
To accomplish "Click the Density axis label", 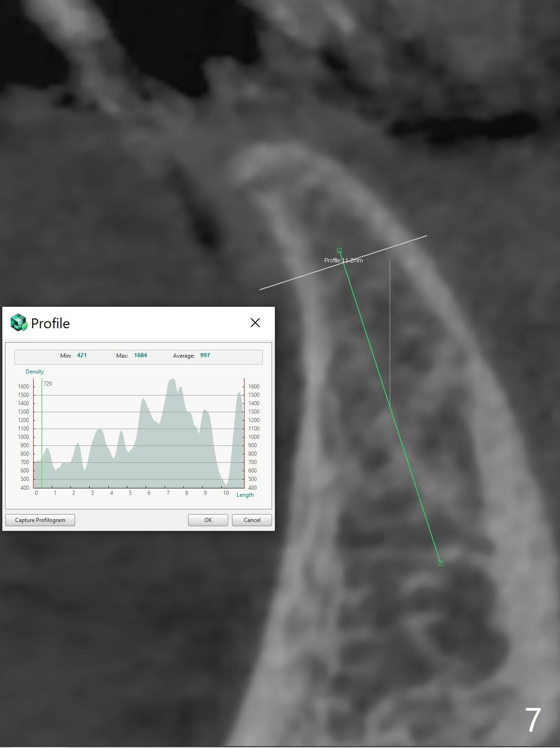I will [x=35, y=372].
